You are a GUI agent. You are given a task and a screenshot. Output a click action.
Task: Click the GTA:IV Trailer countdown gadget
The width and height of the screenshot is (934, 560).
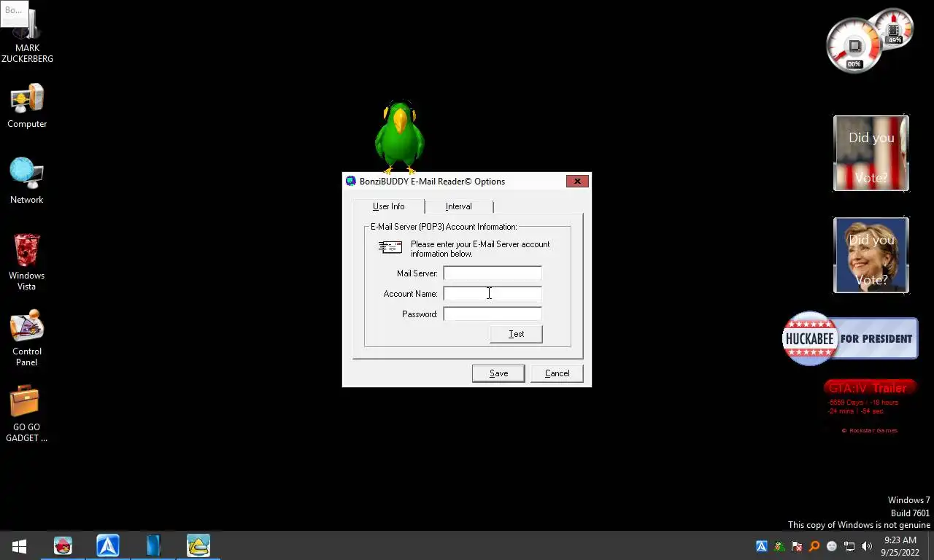(870, 407)
